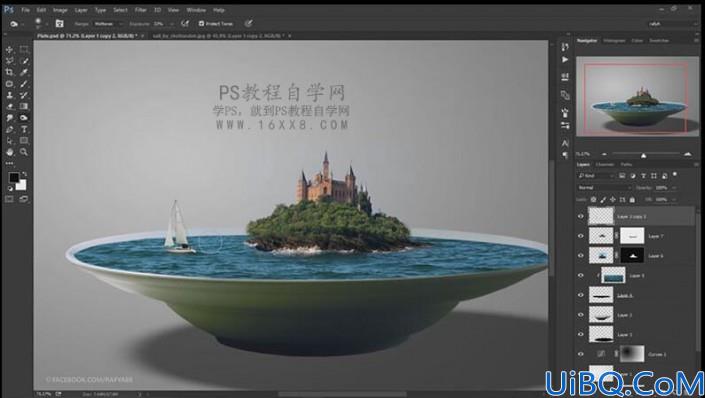
Task: Open the Character panel 'A' icon
Action: point(565,143)
